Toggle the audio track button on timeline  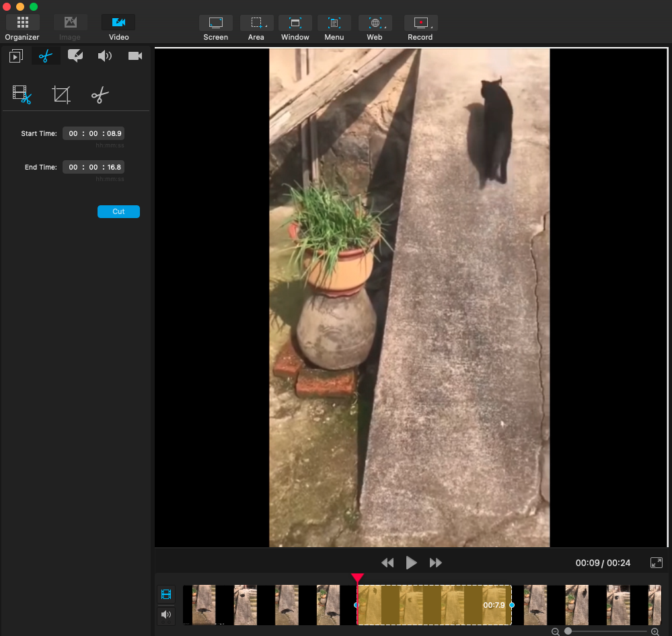166,614
